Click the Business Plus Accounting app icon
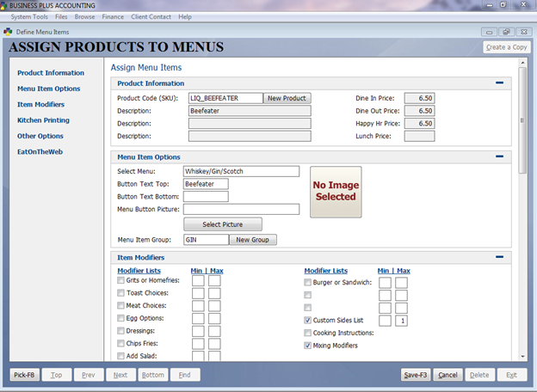This screenshot has width=537, height=392. [x=3, y=6]
